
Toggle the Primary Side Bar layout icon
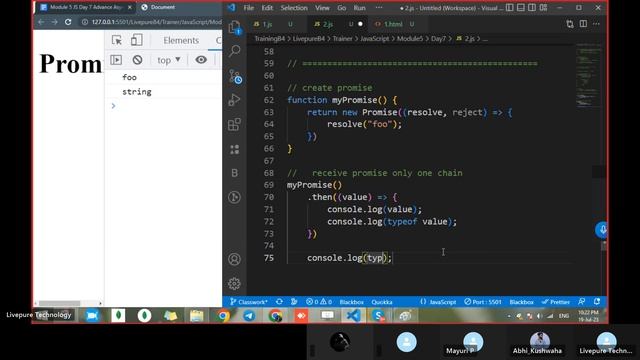pyautogui.click(x=509, y=7)
